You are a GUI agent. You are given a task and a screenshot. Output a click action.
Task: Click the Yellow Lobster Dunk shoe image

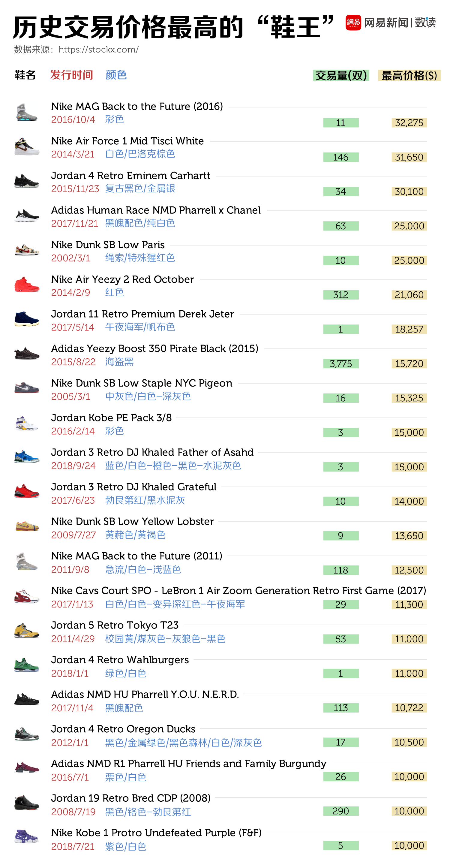(27, 526)
